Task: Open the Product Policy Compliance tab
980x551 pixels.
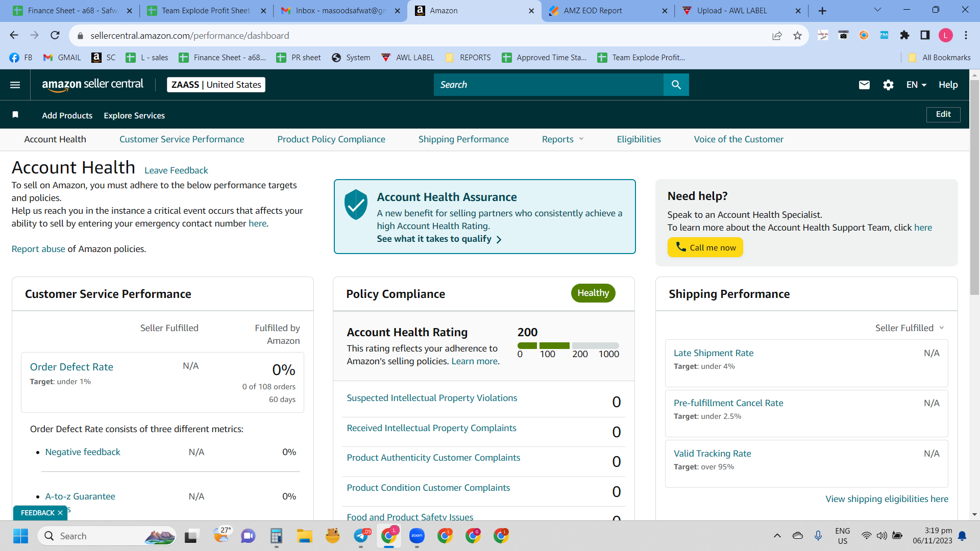Action: (x=331, y=139)
